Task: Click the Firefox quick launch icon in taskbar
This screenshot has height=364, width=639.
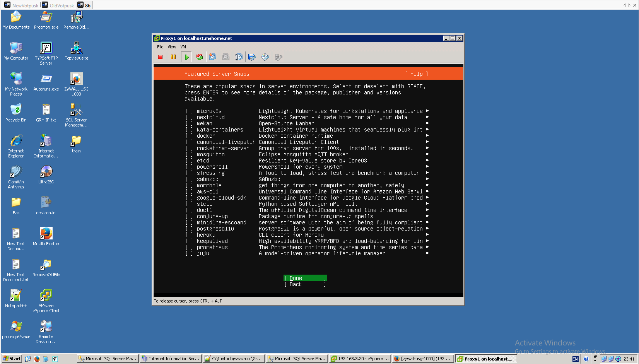Action: (37, 359)
